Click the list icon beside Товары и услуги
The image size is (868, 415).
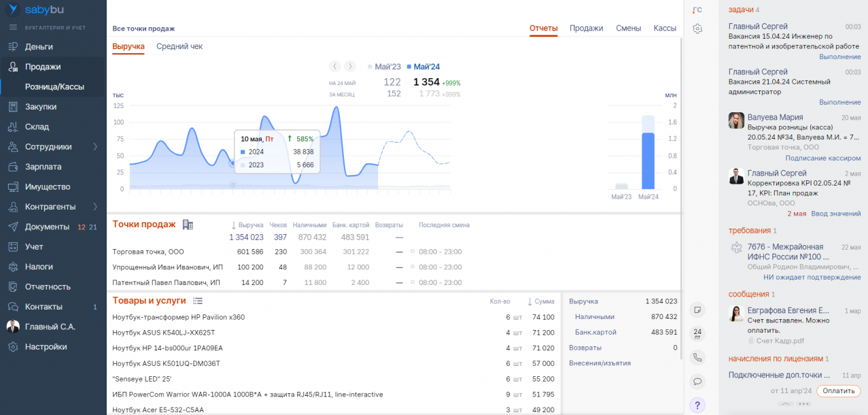click(x=198, y=301)
